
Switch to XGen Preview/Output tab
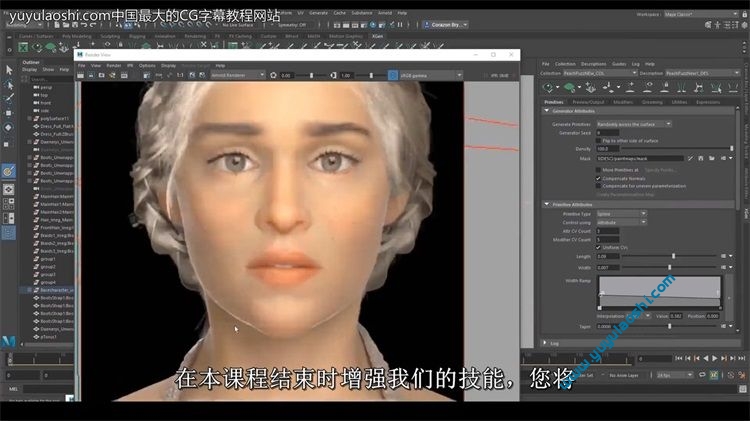pyautogui.click(x=588, y=102)
